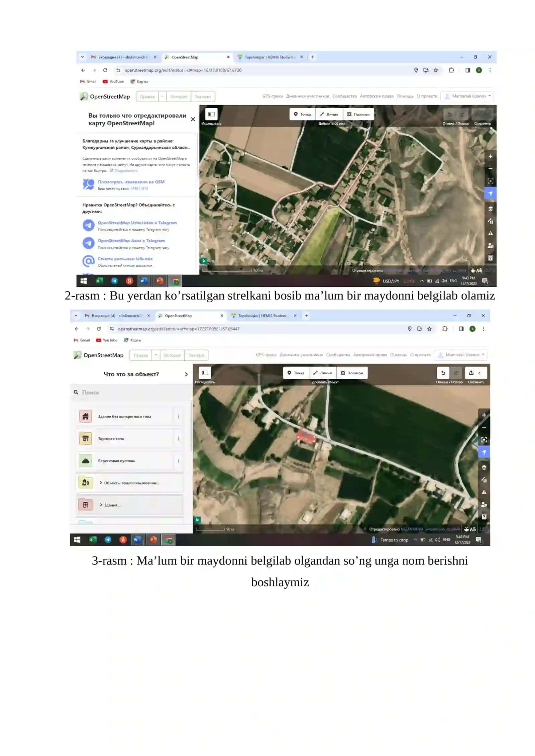Image resolution: width=535 pixels, height=756 pixels.
Task: Show info for 'Здание без конкретного типа' preset
Action: (178, 416)
